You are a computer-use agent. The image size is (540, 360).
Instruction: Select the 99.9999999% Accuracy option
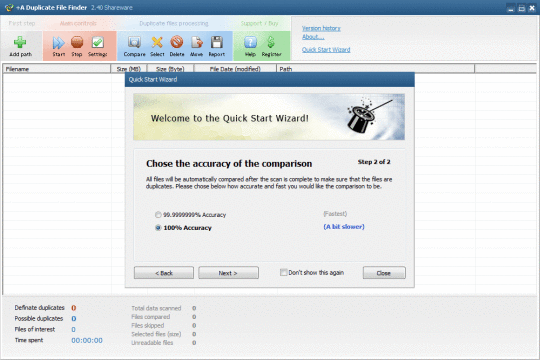coord(158,215)
